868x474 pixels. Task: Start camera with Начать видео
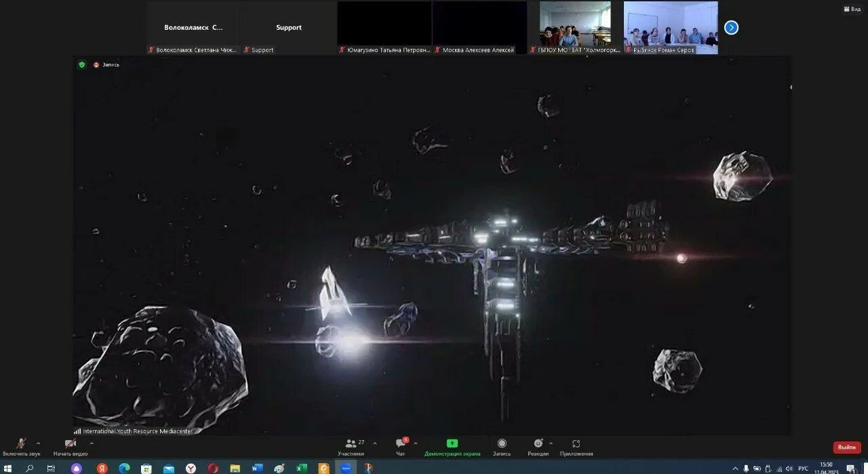[x=71, y=447]
